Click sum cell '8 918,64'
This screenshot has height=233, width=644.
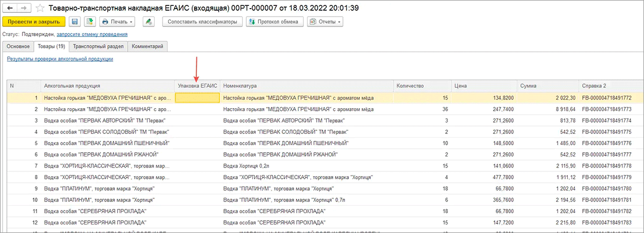(548, 109)
